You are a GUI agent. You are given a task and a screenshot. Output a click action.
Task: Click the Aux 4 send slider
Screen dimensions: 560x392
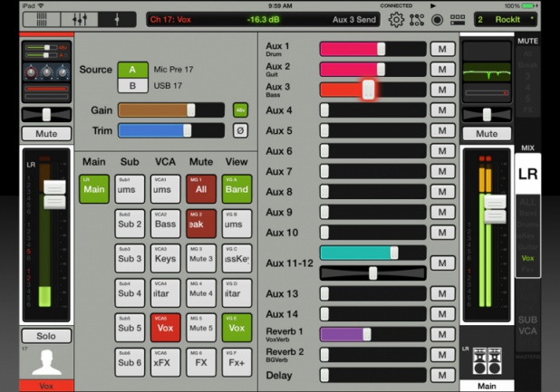click(x=372, y=110)
